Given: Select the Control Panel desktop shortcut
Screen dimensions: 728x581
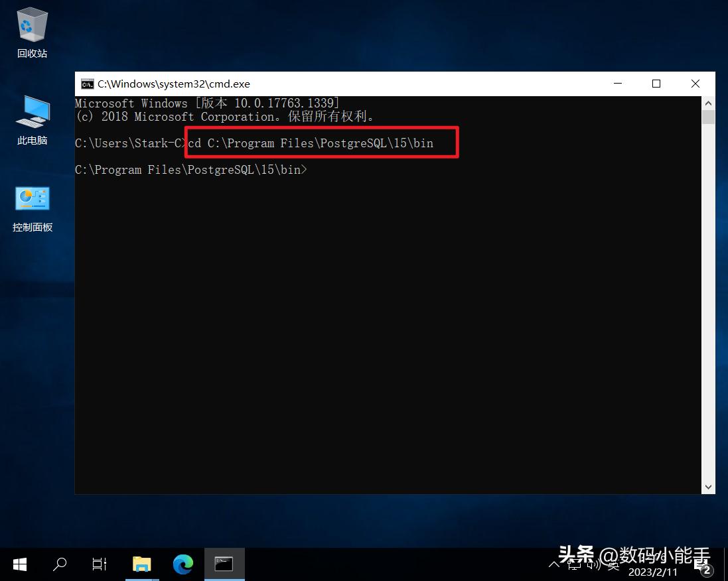Looking at the screenshot, I should 32,207.
